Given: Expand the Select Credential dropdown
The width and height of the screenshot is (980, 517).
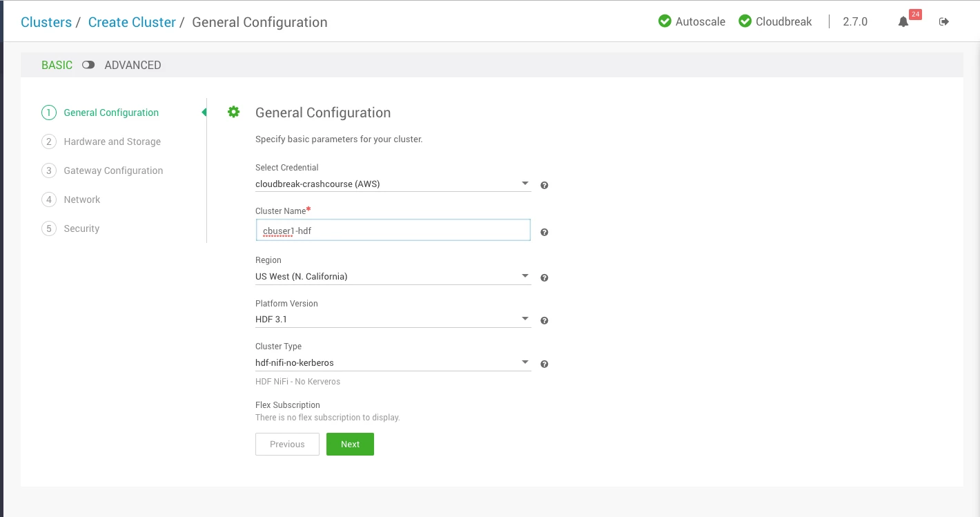Looking at the screenshot, I should pyautogui.click(x=393, y=184).
